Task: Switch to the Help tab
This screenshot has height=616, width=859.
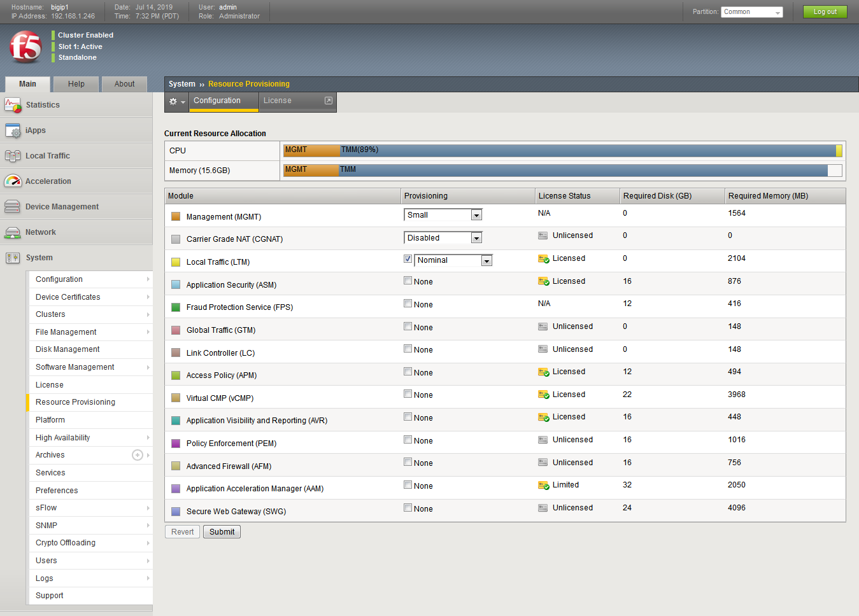Action: [76, 84]
